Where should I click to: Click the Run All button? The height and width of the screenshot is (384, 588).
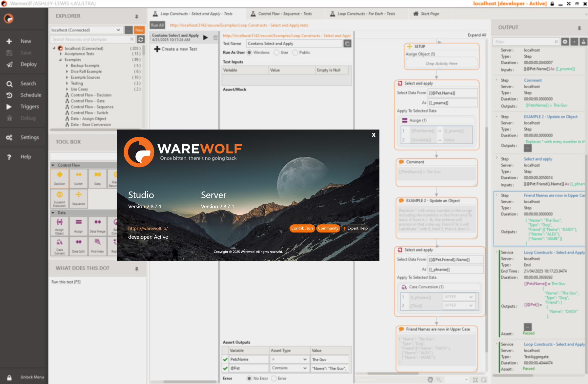pos(157,25)
